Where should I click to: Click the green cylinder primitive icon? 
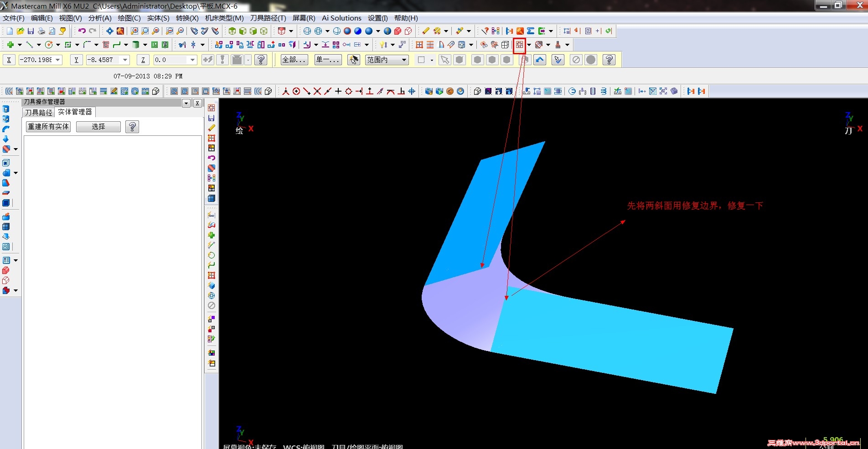[135, 45]
